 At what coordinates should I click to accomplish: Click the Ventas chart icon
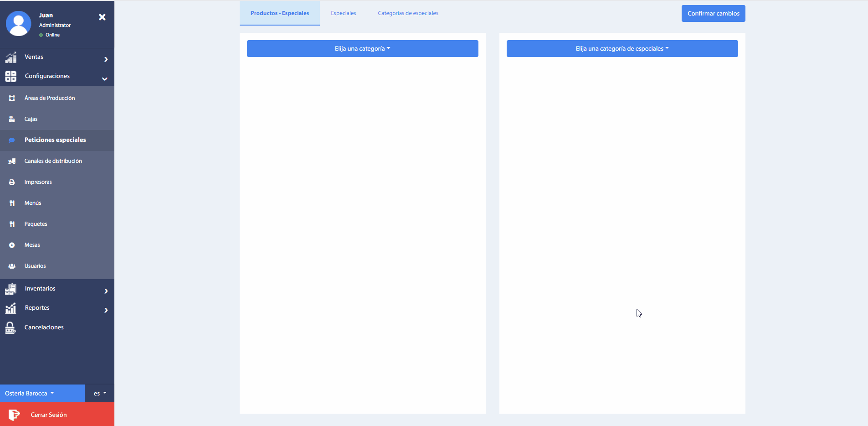[11, 57]
